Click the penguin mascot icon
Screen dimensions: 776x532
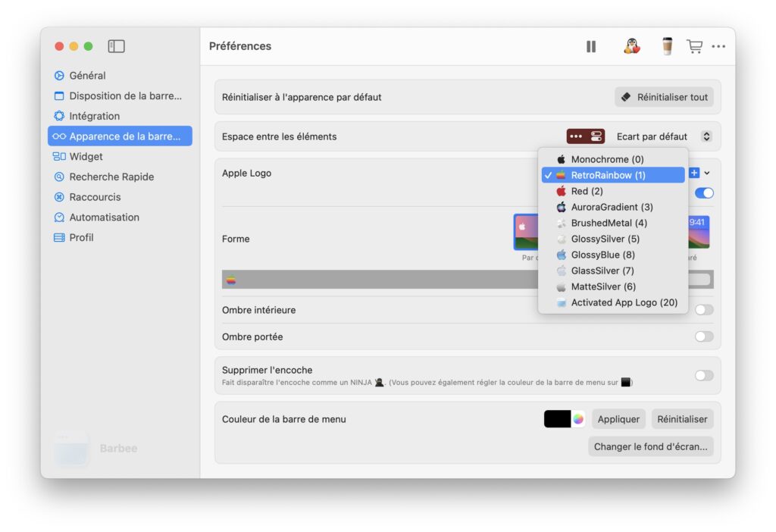[631, 46]
